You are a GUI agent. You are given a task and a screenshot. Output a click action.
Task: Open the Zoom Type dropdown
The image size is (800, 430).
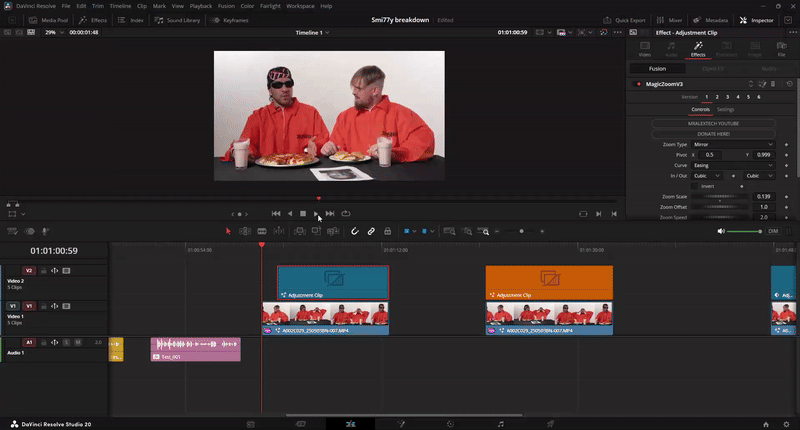coord(735,144)
